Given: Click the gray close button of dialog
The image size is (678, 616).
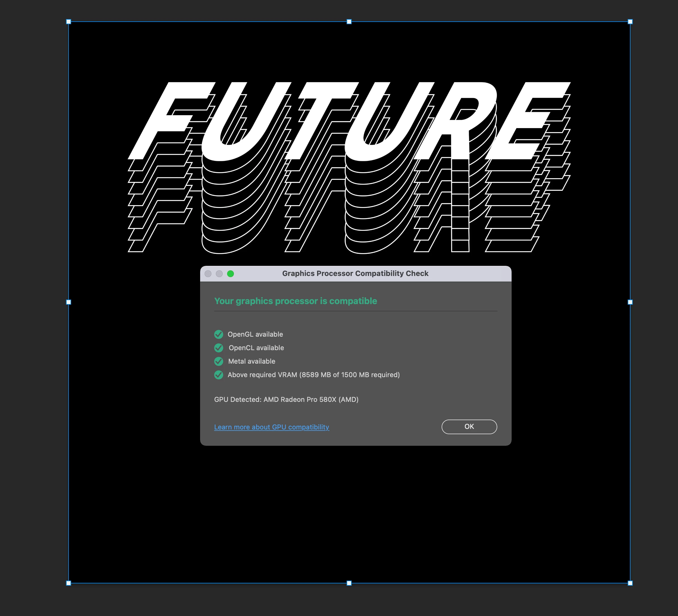Looking at the screenshot, I should point(208,274).
